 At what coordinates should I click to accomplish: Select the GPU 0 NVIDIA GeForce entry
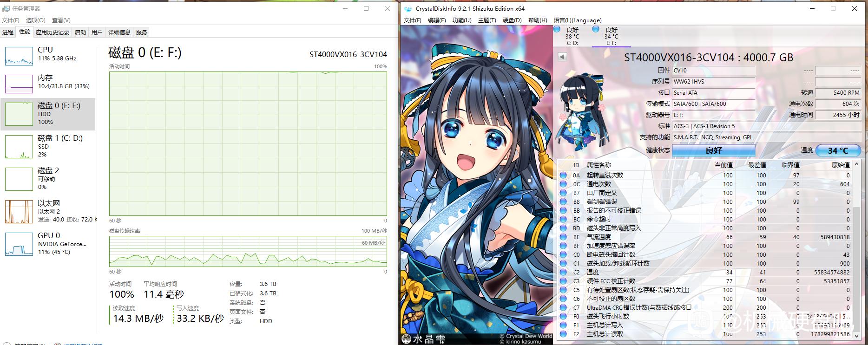[x=48, y=244]
